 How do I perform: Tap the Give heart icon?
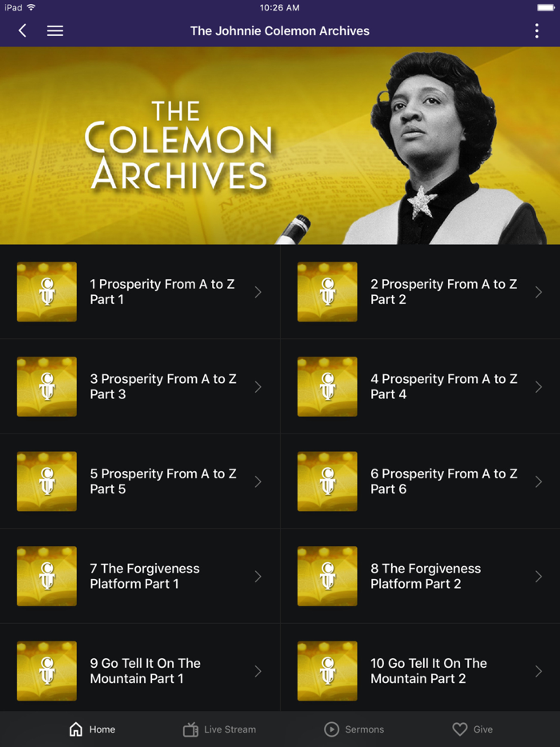click(459, 729)
